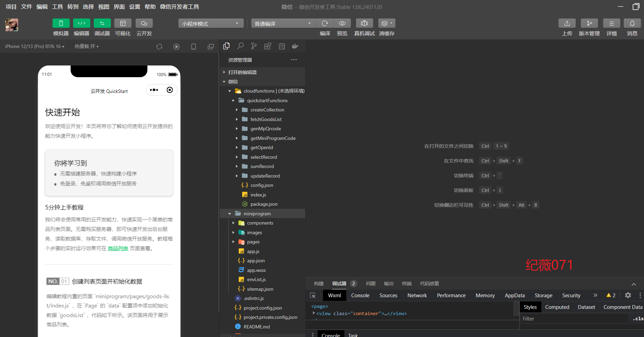Screen dimensions: 644x337
Task: Toggle the editor panel button
Action: 81,23
